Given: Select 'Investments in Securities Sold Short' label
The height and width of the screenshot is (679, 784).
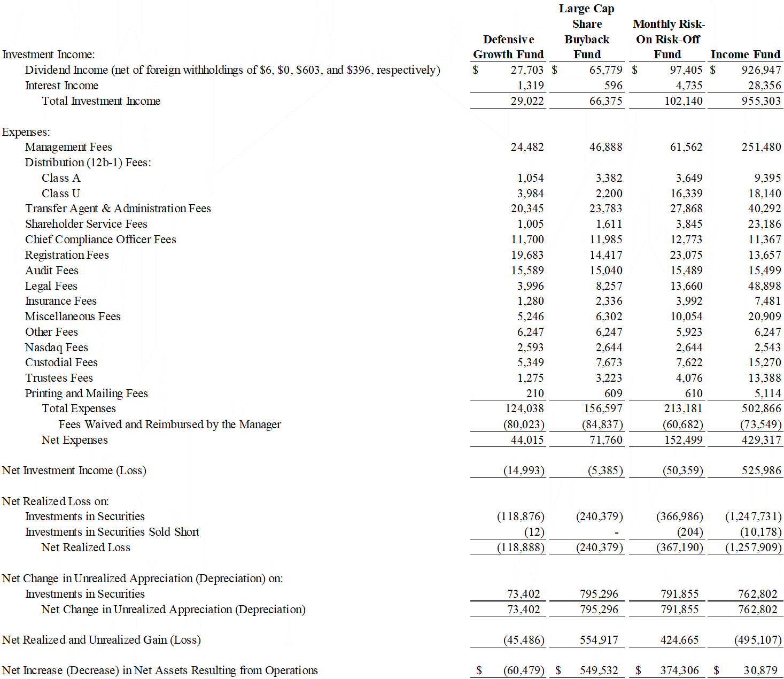Looking at the screenshot, I should click(112, 532).
